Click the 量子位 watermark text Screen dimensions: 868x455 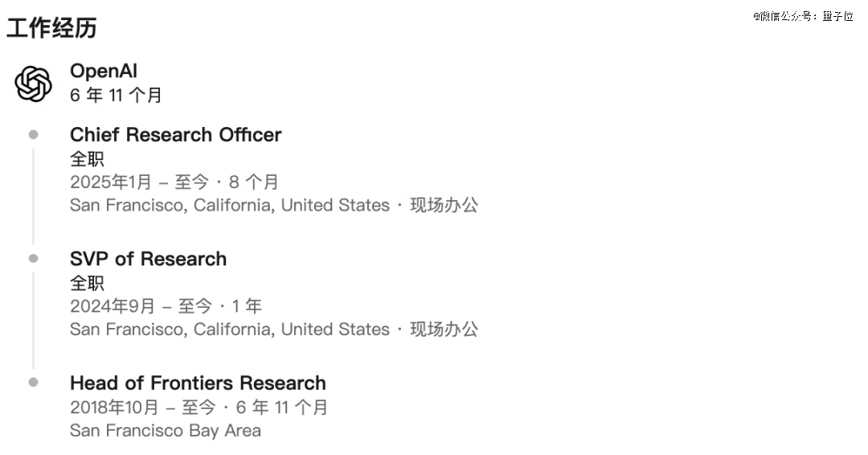click(x=837, y=16)
